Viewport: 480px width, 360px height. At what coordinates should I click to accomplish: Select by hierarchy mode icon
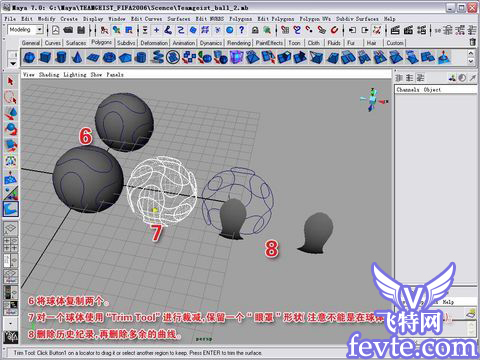coord(104,30)
